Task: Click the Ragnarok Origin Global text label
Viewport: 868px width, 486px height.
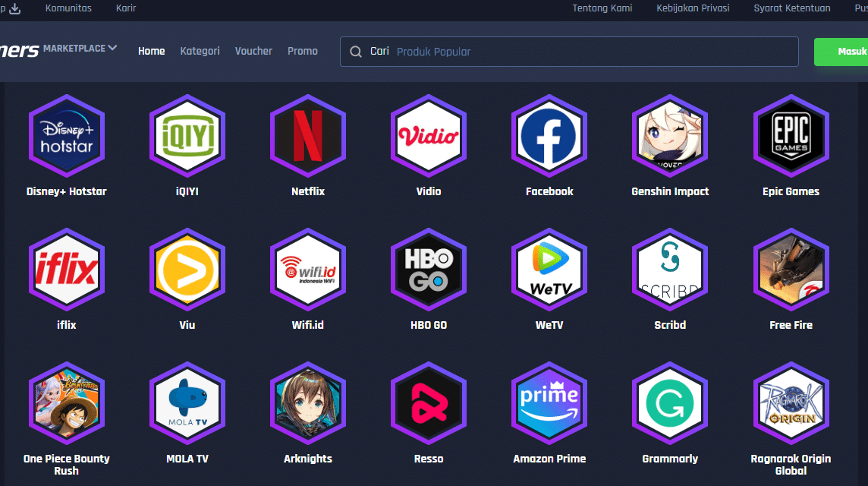Action: click(x=791, y=465)
